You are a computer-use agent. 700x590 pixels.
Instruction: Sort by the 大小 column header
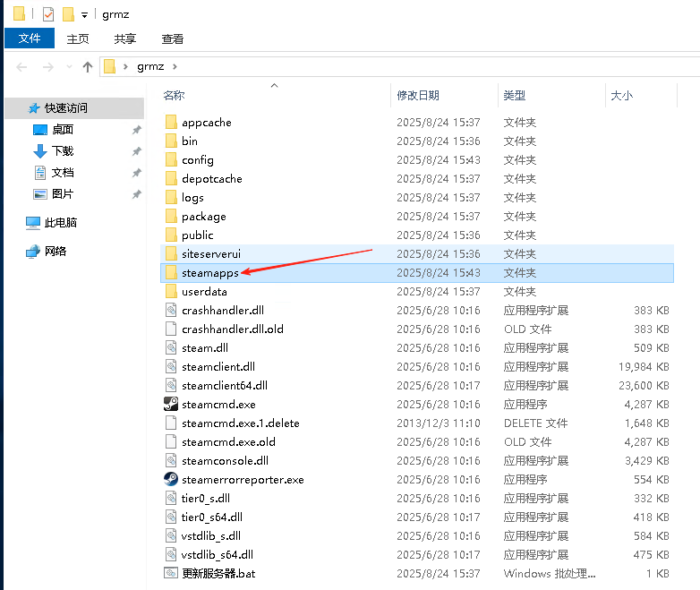tap(621, 95)
